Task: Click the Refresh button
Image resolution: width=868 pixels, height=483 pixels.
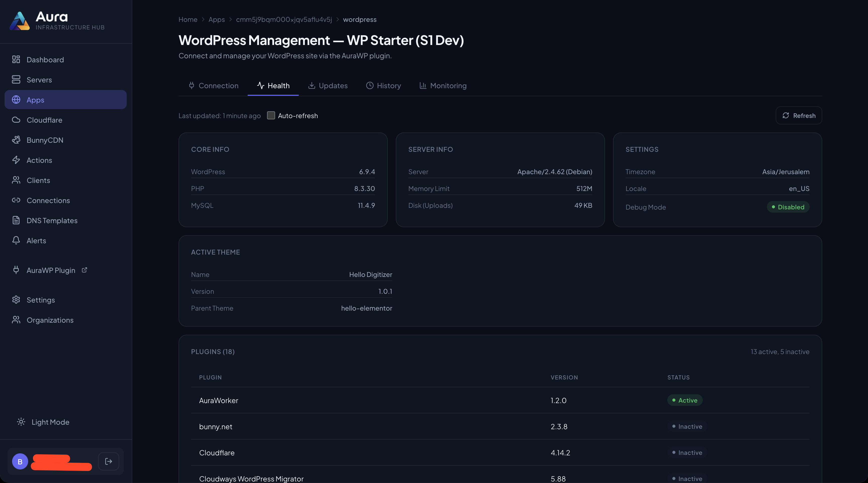Action: click(799, 115)
